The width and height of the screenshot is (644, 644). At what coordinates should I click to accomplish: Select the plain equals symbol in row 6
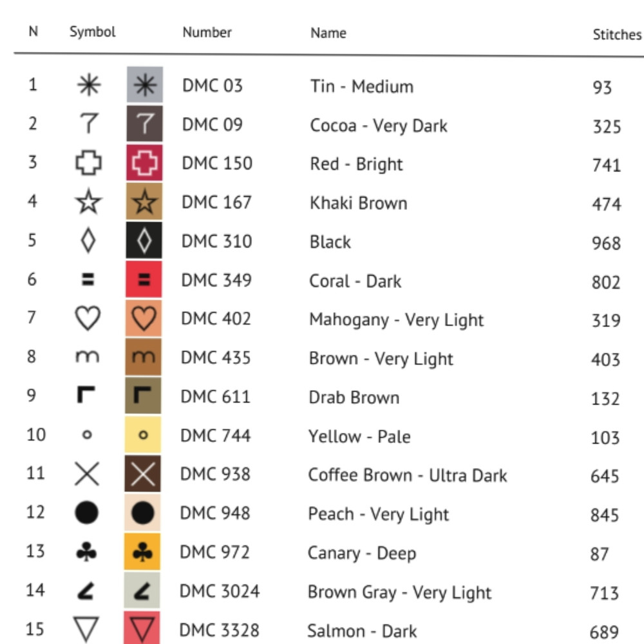[x=88, y=280]
